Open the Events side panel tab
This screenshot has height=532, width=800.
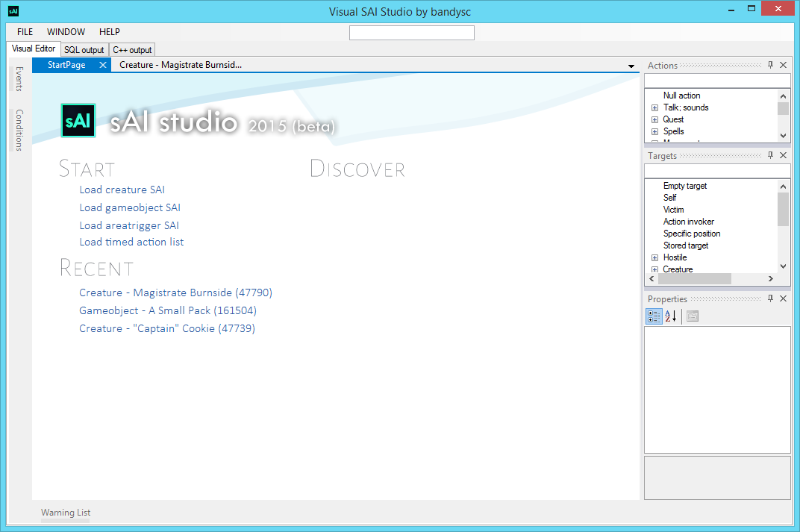19,79
